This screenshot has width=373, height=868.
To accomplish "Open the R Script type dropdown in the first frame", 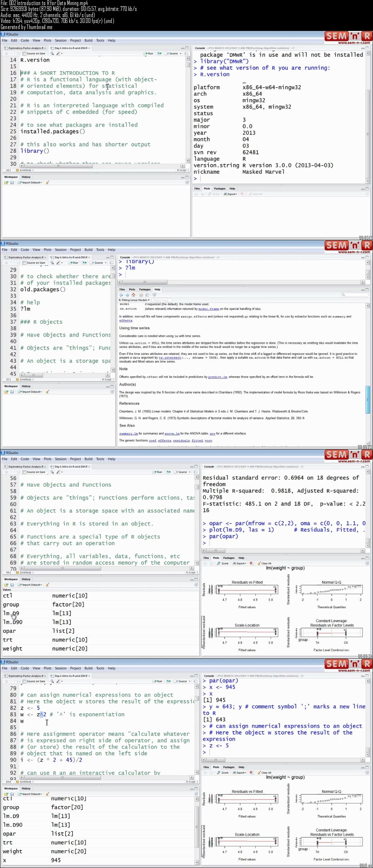I will 183,170.
